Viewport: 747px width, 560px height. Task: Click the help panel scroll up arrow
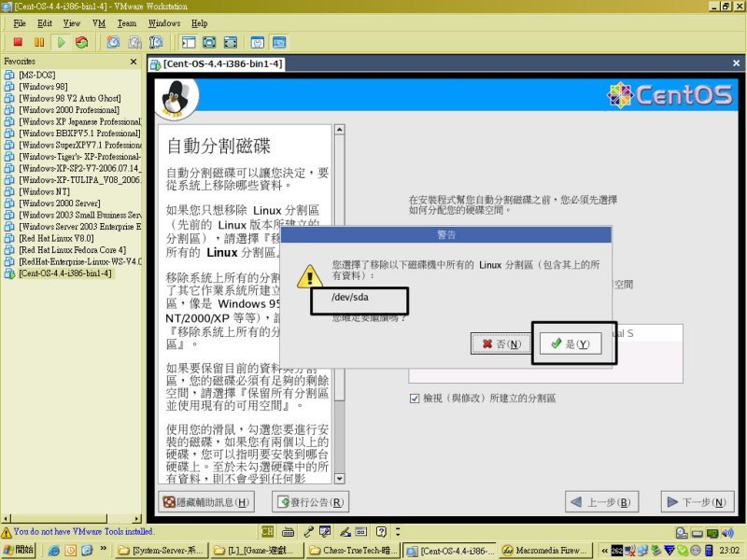339,130
